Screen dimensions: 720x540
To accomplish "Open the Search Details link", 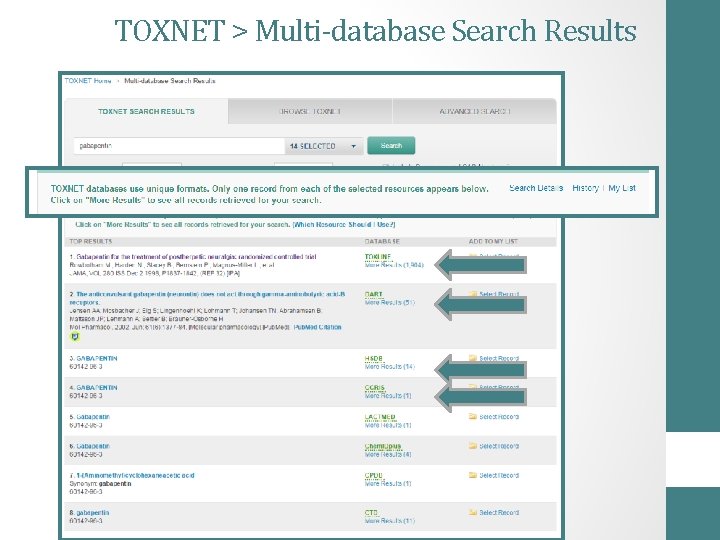I will click(536, 188).
